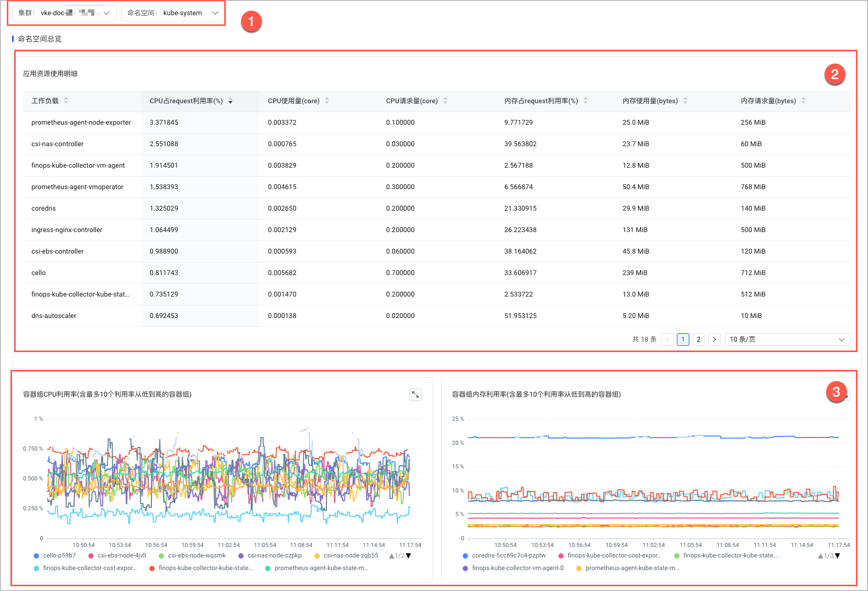Toggle prometheus-agent-kube-state-m series in CPU chart
The width and height of the screenshot is (868, 591).
(x=317, y=568)
